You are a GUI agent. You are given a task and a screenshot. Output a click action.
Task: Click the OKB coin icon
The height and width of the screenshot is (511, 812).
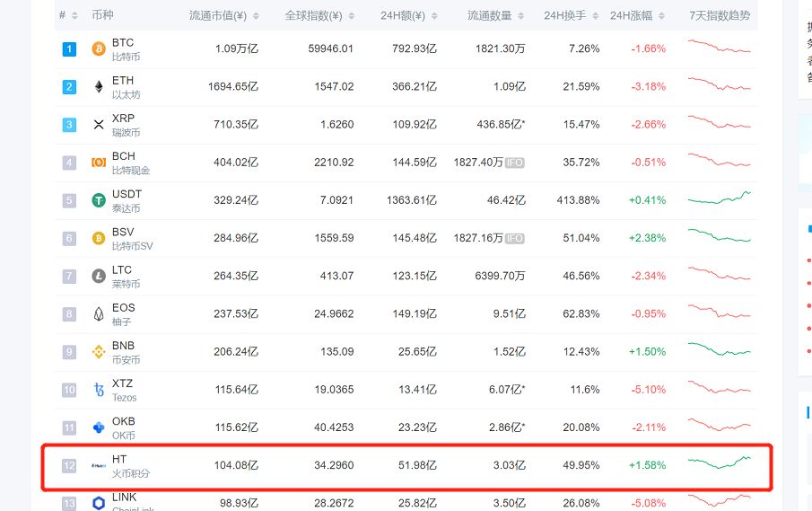[x=99, y=427]
